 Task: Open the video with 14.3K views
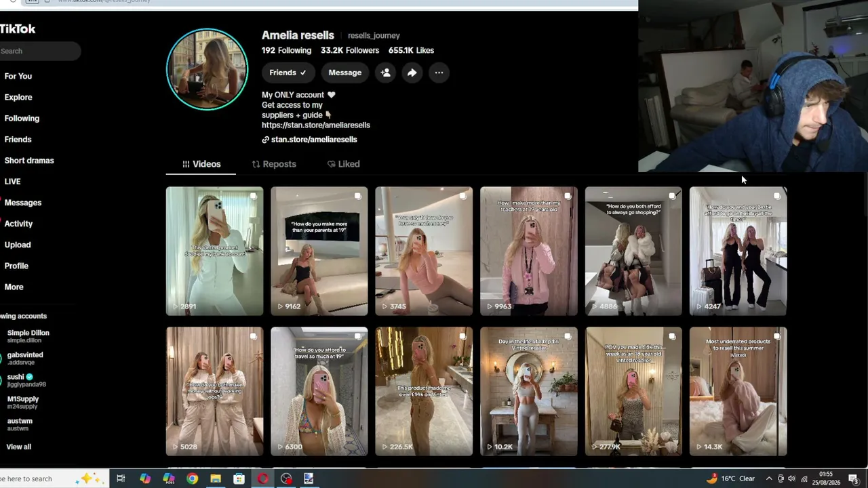(738, 392)
